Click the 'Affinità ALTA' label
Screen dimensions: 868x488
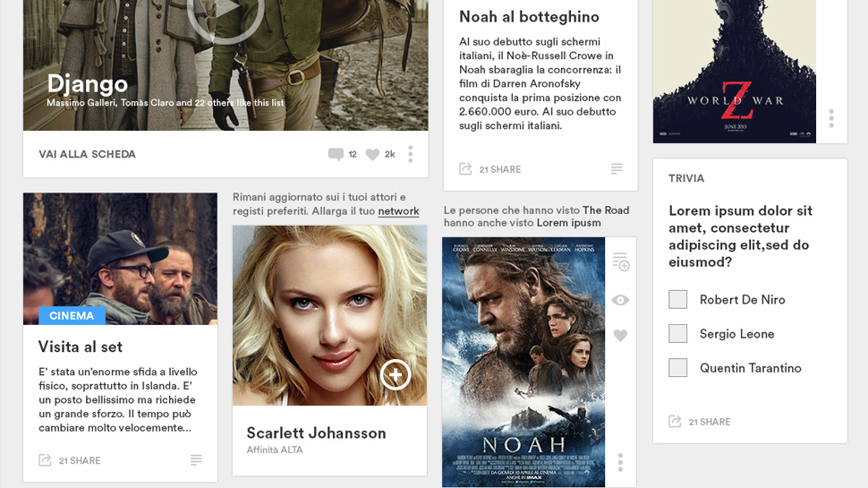point(275,449)
